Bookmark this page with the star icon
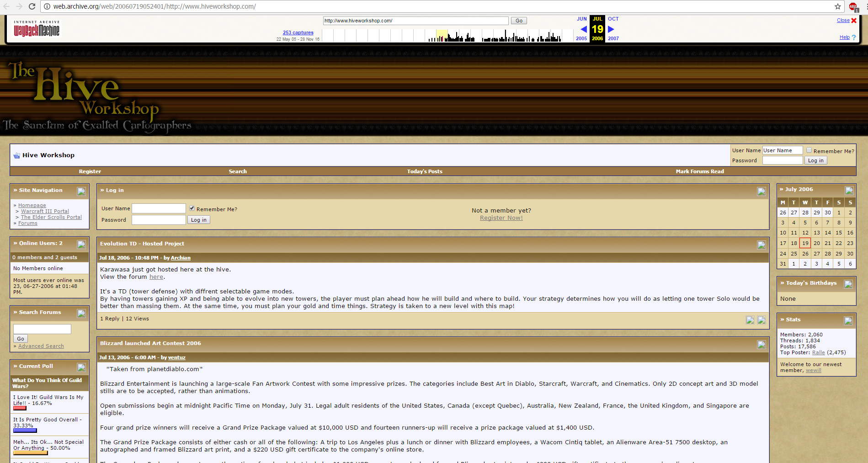868x463 pixels. click(838, 6)
